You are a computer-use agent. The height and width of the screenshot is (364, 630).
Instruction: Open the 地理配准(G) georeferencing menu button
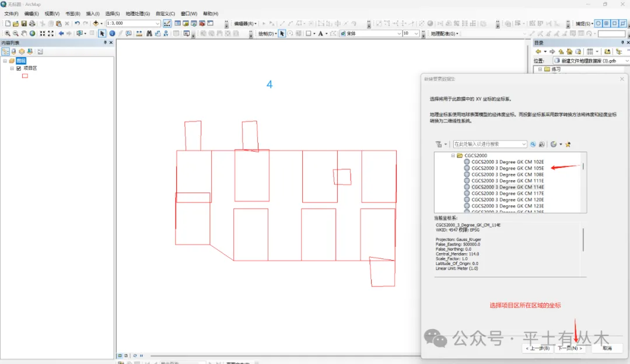[x=444, y=34]
